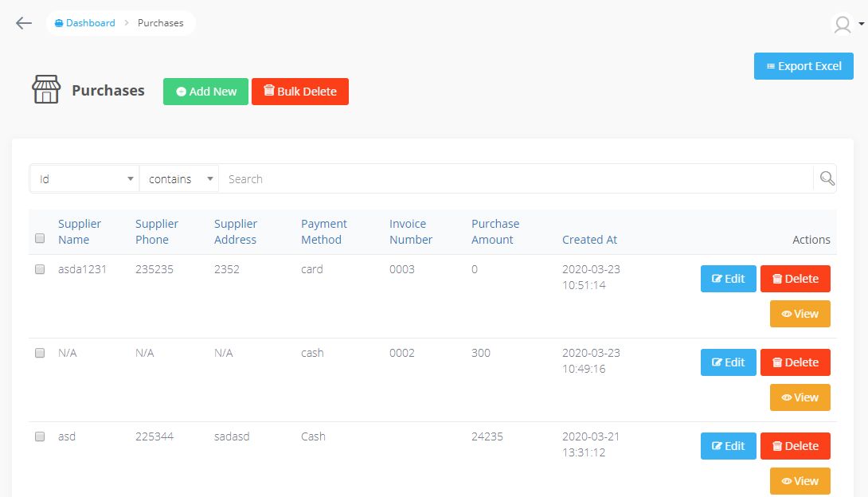
Task: Edit the asda1231 purchase row
Action: point(728,279)
